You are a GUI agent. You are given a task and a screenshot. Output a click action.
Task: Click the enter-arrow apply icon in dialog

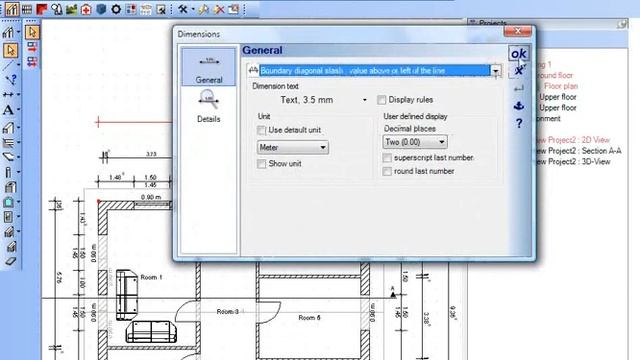(519, 89)
